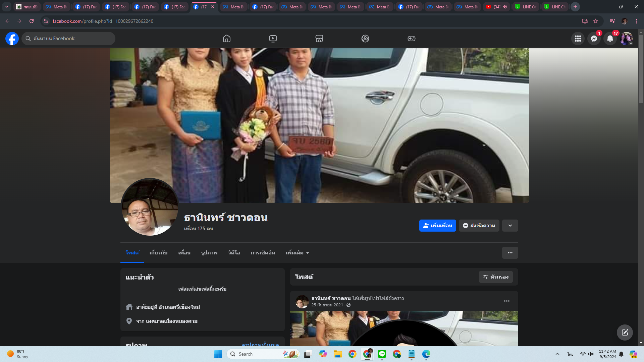Click the new message compose icon
This screenshot has width=644, height=362.
[x=625, y=332]
